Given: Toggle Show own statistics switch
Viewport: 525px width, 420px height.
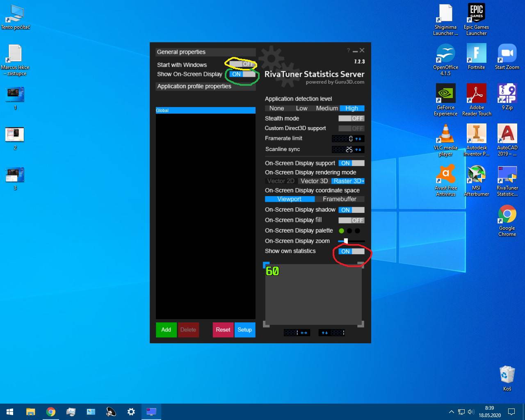Looking at the screenshot, I should 352,251.
